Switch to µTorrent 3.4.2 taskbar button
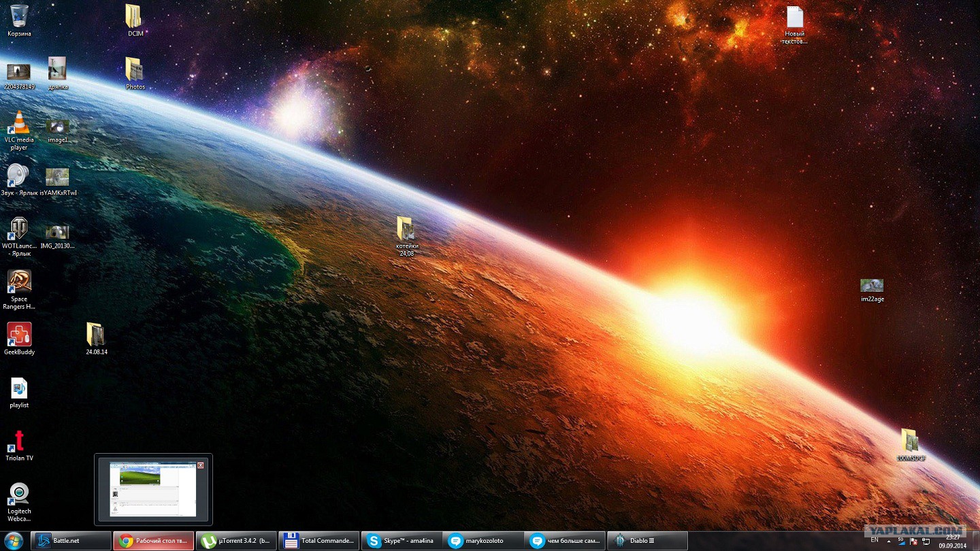 pos(237,541)
